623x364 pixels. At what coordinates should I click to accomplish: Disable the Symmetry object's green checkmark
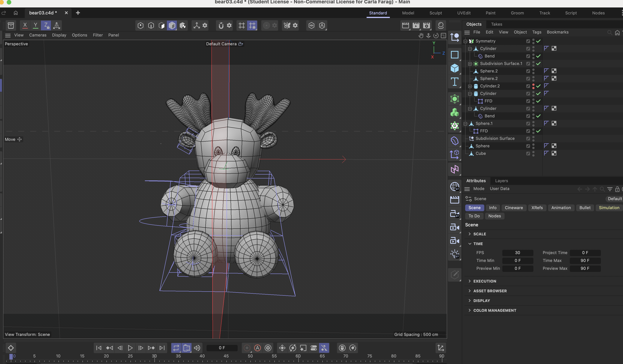click(x=538, y=41)
